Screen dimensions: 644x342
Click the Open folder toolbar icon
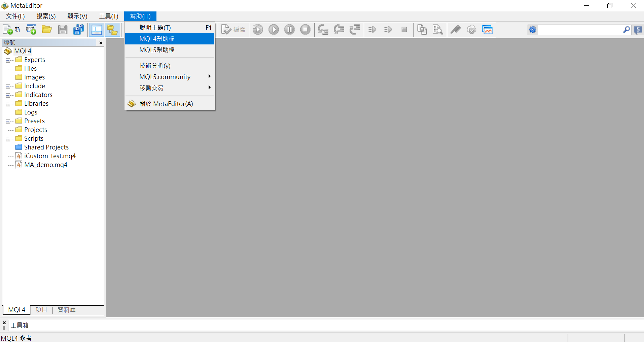pos(47,30)
